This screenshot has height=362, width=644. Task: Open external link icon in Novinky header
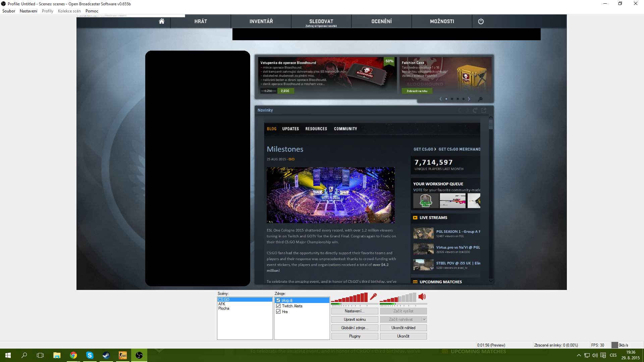484,110
